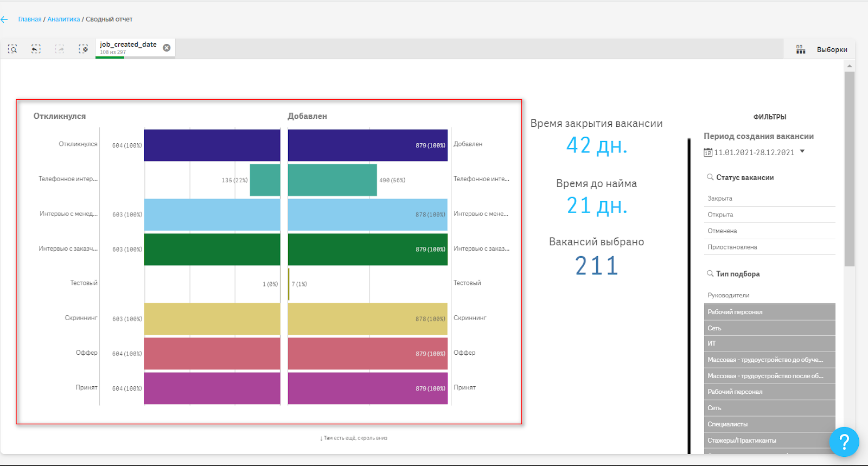Search in Статус вакансии filter

tap(710, 177)
